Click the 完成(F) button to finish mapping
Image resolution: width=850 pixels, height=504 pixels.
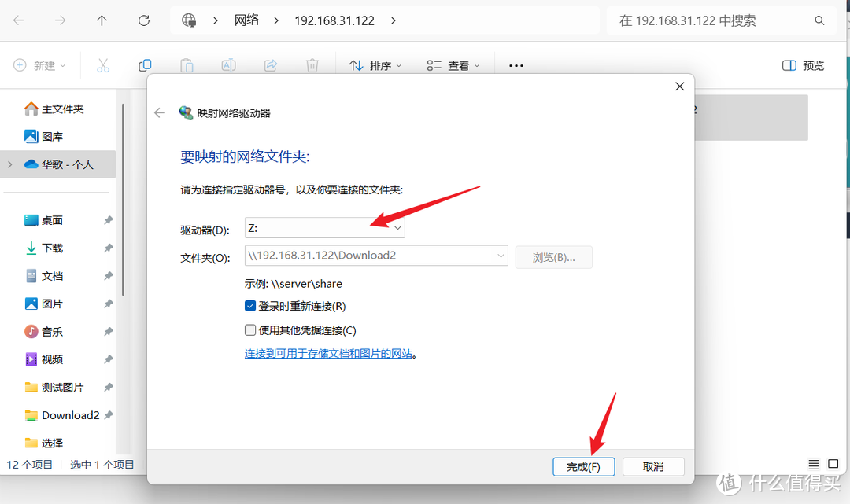583,466
